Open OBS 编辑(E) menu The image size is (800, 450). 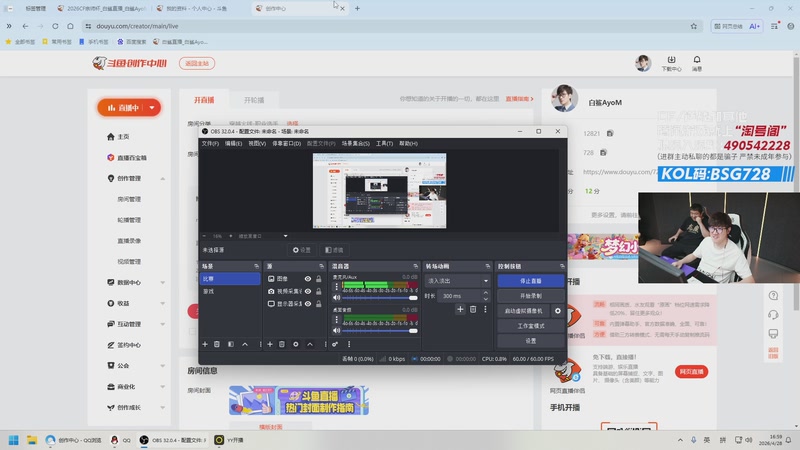pyautogui.click(x=234, y=144)
